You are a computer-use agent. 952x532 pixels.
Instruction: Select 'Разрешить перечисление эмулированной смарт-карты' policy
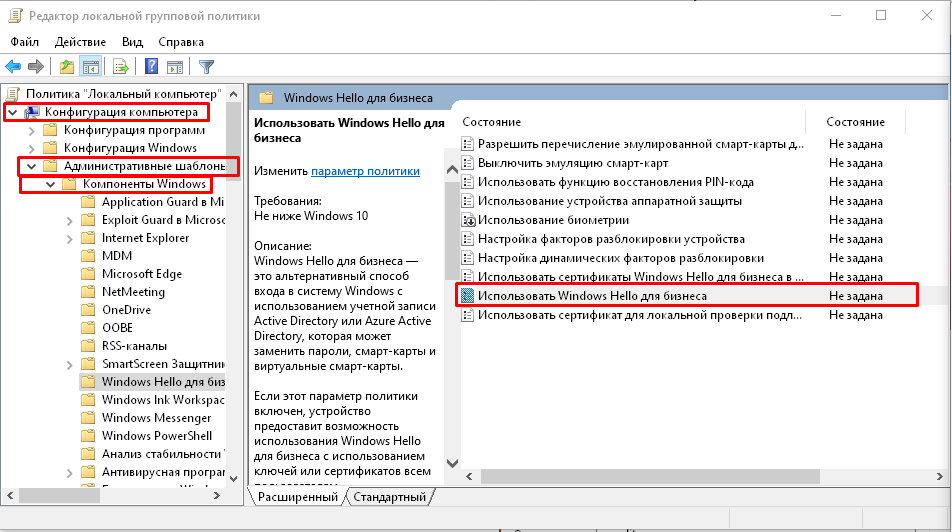pos(641,144)
